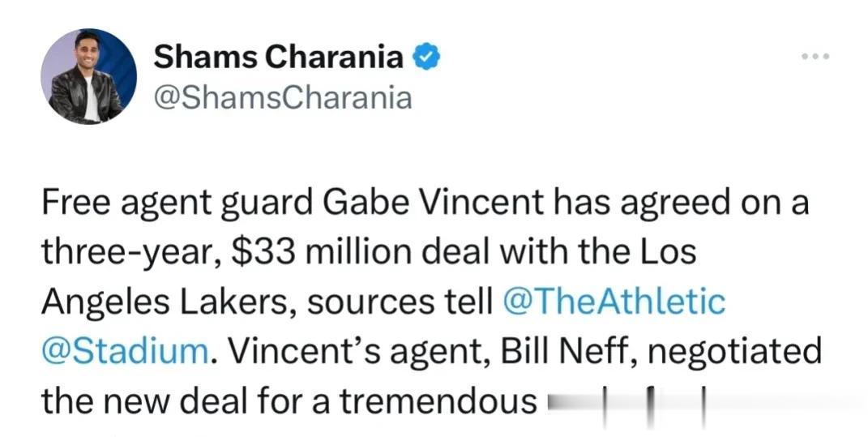Click the word "negotiated" in the tweet
This screenshot has width=868, height=437.
[x=734, y=351]
